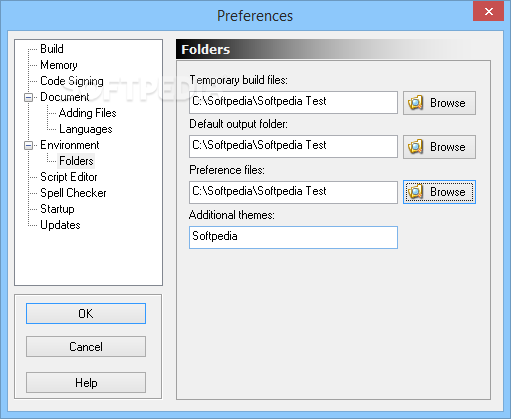The image size is (511, 419).
Task: Open Help for preferences
Action: [x=86, y=382]
